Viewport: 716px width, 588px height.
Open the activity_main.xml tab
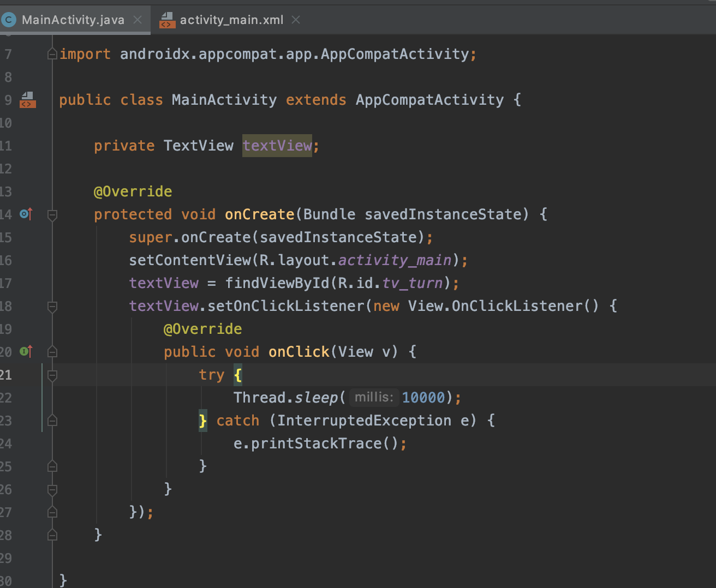coord(231,20)
